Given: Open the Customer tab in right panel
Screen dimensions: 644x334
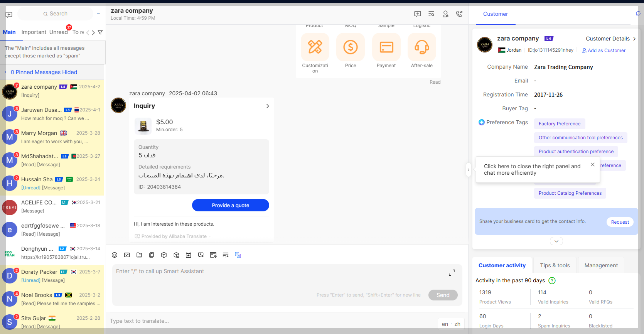Looking at the screenshot, I should (x=496, y=14).
